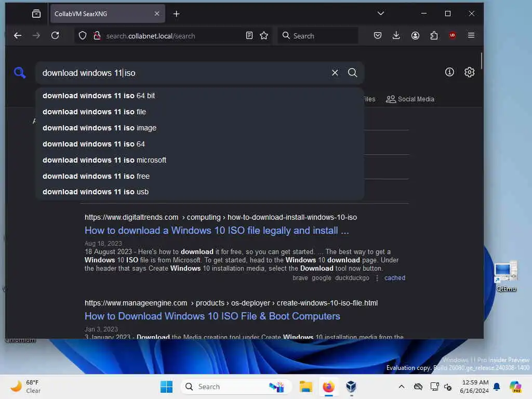Click the page vertical scrollbar
Viewport: 532px width, 399px height.
[x=481, y=61]
